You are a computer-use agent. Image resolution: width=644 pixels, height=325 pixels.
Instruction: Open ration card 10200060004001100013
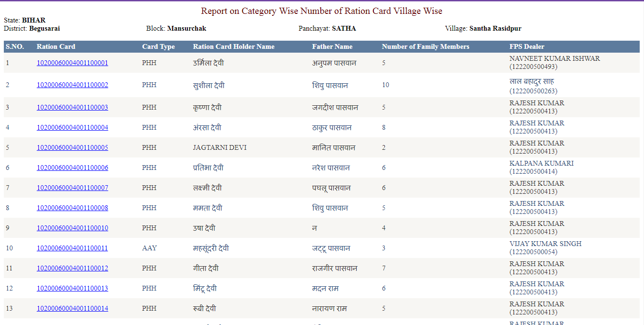coord(72,288)
